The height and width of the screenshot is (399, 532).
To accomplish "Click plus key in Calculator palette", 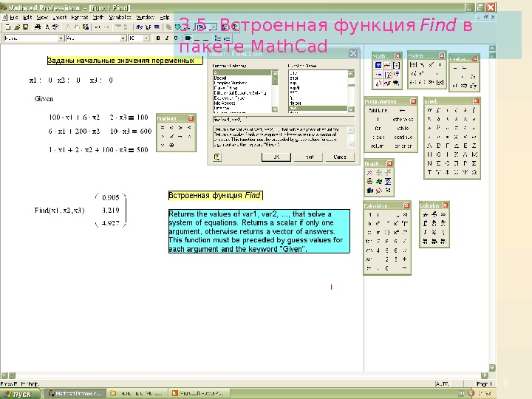I will 404,259.
